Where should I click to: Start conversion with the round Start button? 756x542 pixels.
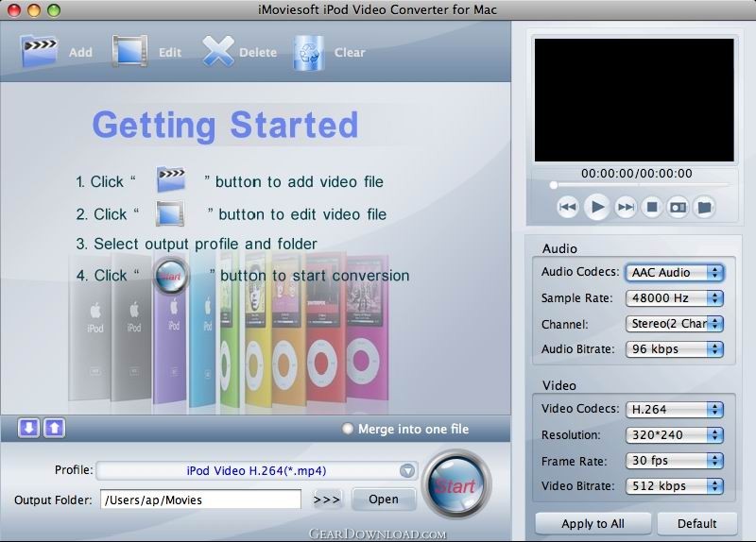click(456, 484)
